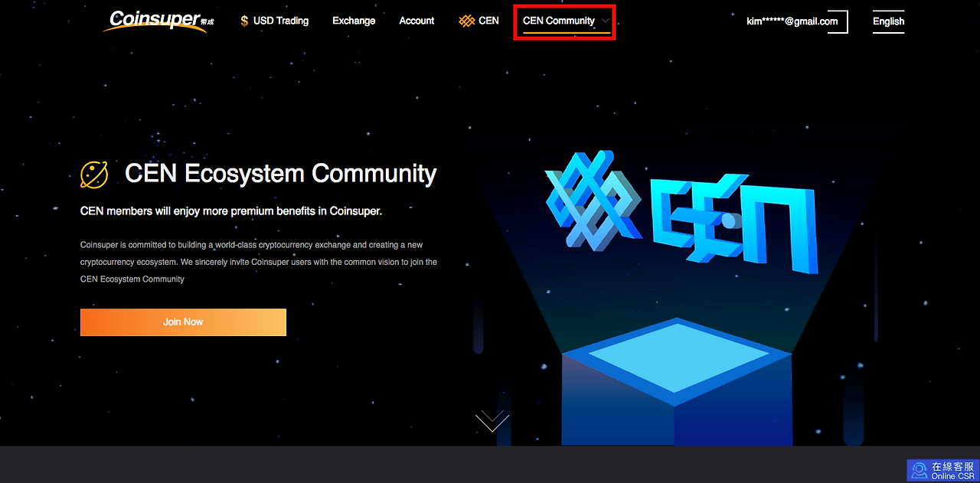980x483 pixels.
Task: Open USD Trading menu item
Action: [x=281, y=21]
